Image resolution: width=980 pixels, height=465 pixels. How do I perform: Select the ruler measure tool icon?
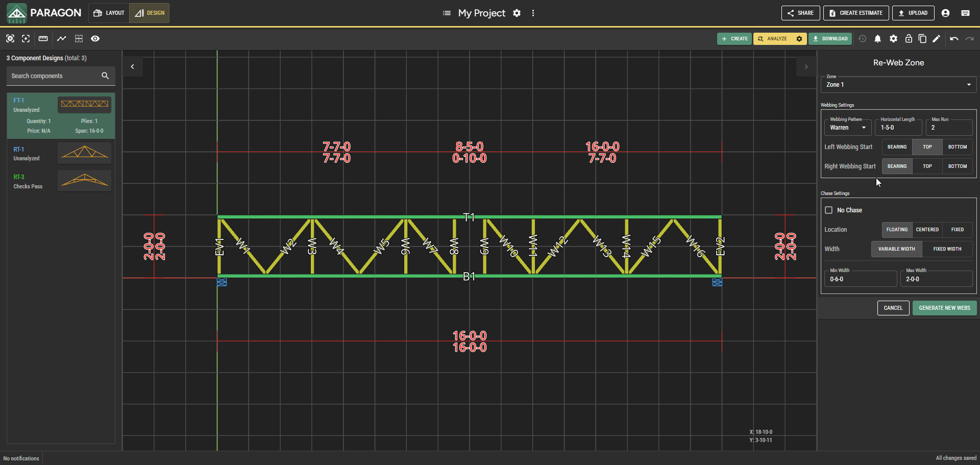click(x=43, y=39)
